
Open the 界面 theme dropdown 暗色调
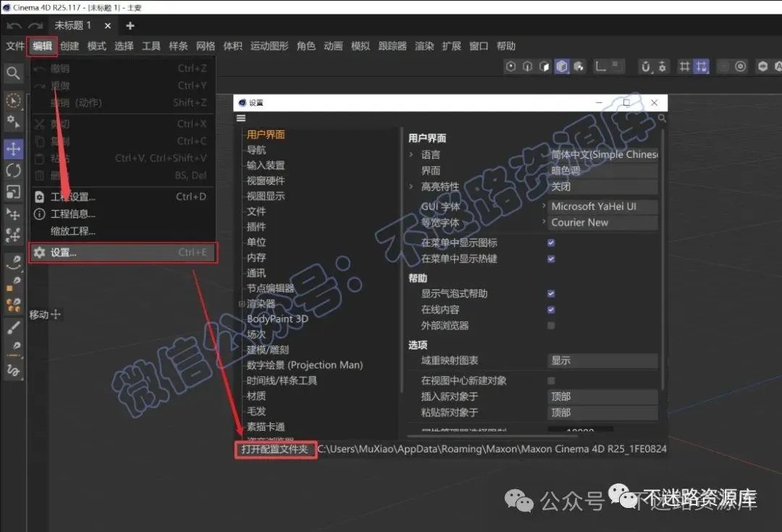(x=603, y=171)
